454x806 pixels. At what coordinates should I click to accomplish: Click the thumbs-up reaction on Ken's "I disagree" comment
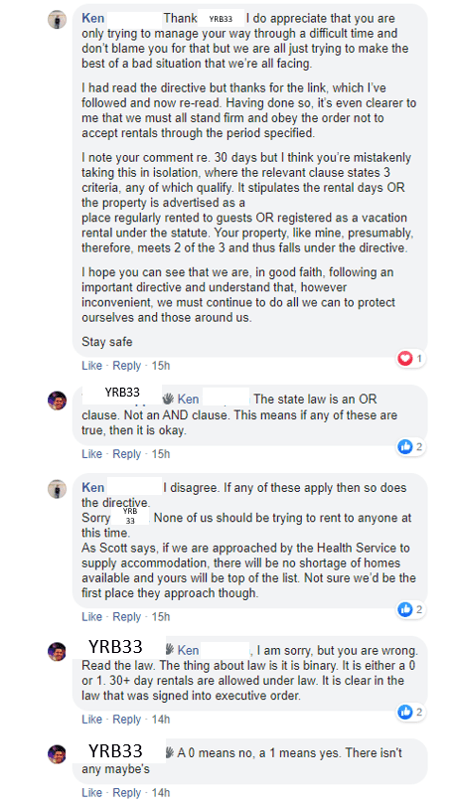405,610
